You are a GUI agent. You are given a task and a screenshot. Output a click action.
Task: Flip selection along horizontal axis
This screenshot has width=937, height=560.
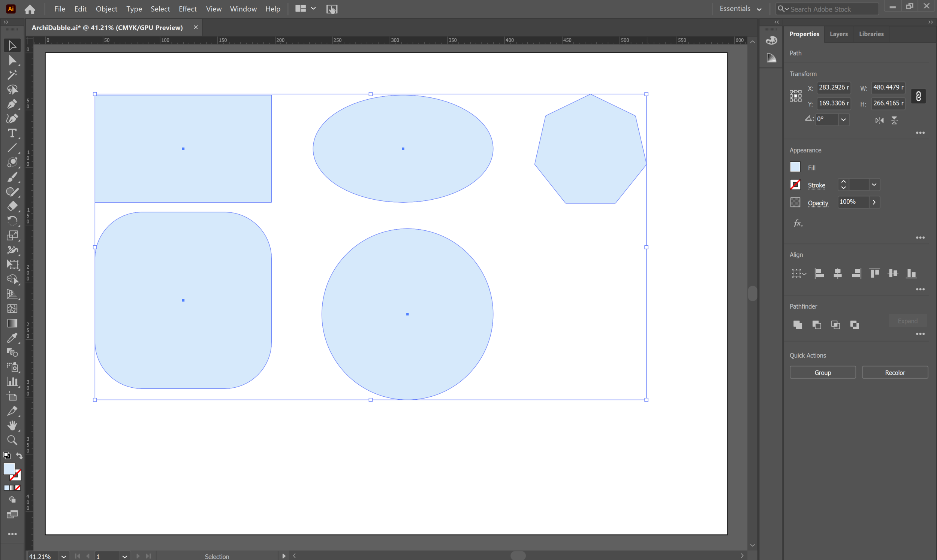click(x=879, y=120)
